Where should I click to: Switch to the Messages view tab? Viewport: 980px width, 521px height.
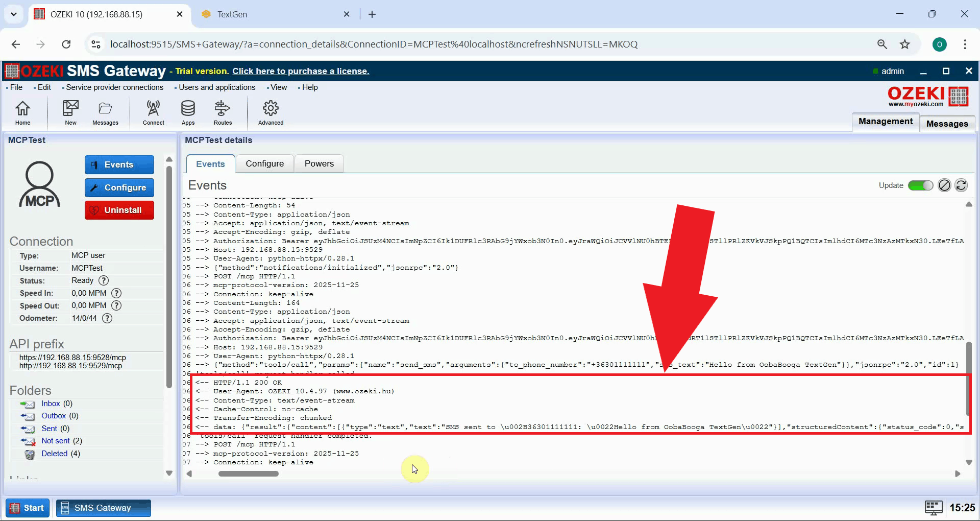[x=947, y=124]
